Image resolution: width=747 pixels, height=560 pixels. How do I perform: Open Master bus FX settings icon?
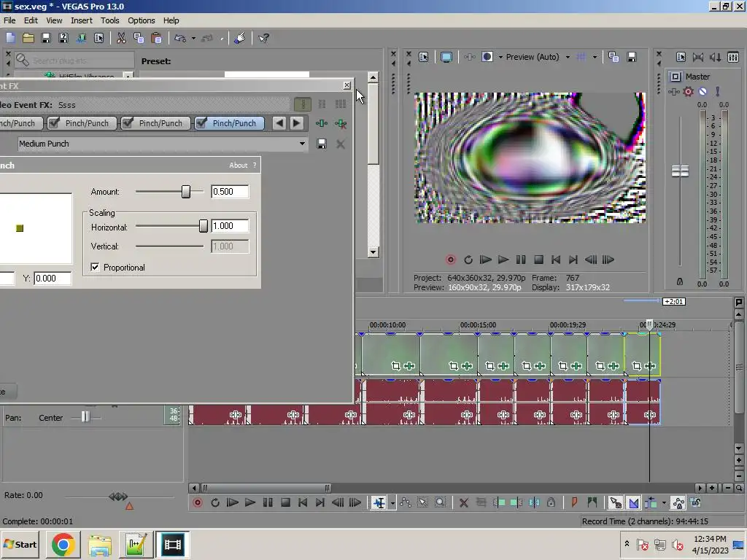(673, 92)
